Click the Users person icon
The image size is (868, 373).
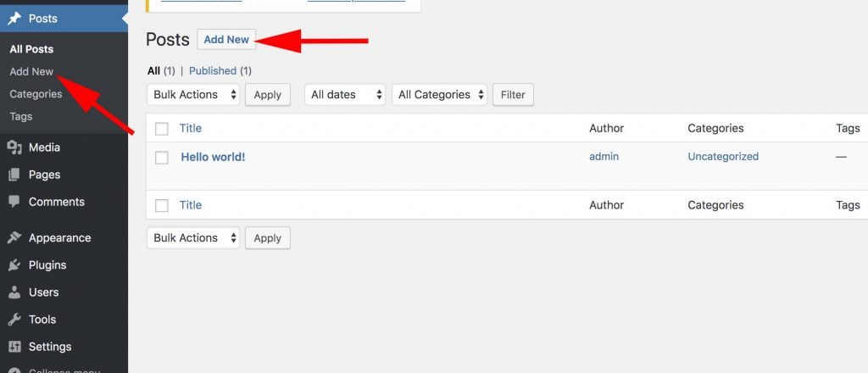coord(14,292)
